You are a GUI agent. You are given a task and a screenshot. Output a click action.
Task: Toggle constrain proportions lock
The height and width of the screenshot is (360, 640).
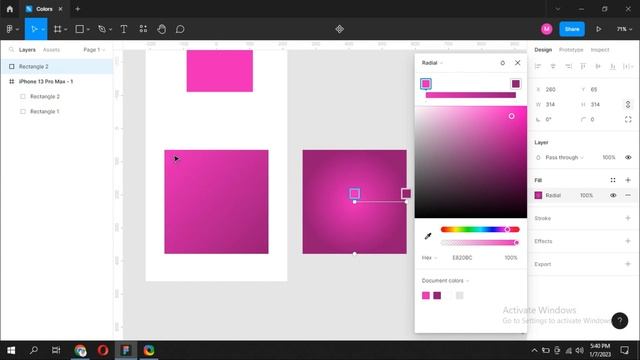[628, 104]
